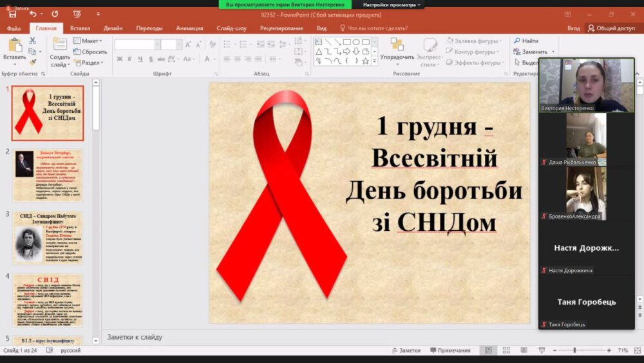Open the Файл menu tab
The image size is (644, 363).
[14, 28]
